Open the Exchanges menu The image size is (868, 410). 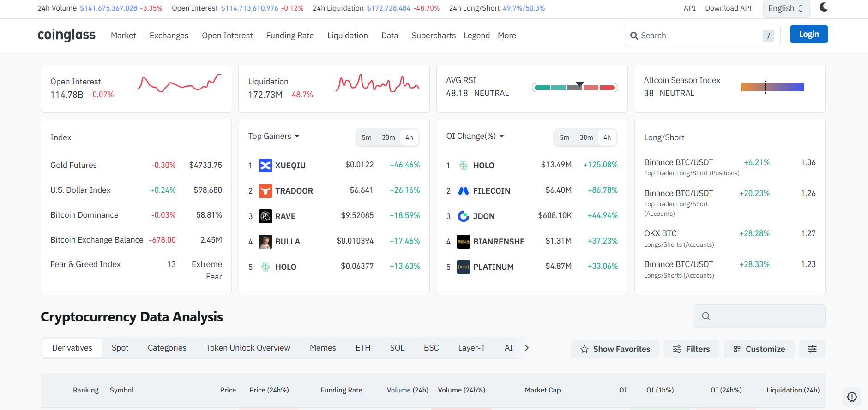tap(169, 36)
